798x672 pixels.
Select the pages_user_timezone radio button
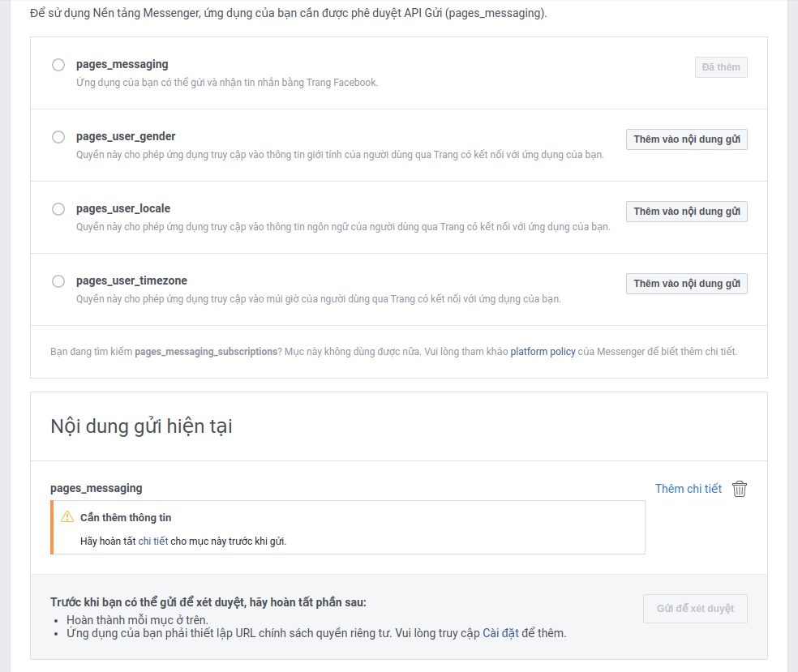click(58, 281)
